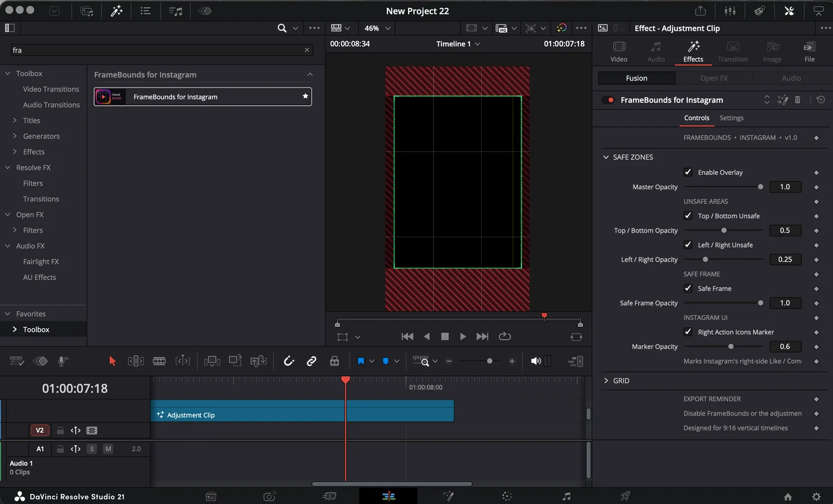Viewport: 833px width, 504px height.
Task: Open the Fairlight page music note icon
Action: point(566,497)
